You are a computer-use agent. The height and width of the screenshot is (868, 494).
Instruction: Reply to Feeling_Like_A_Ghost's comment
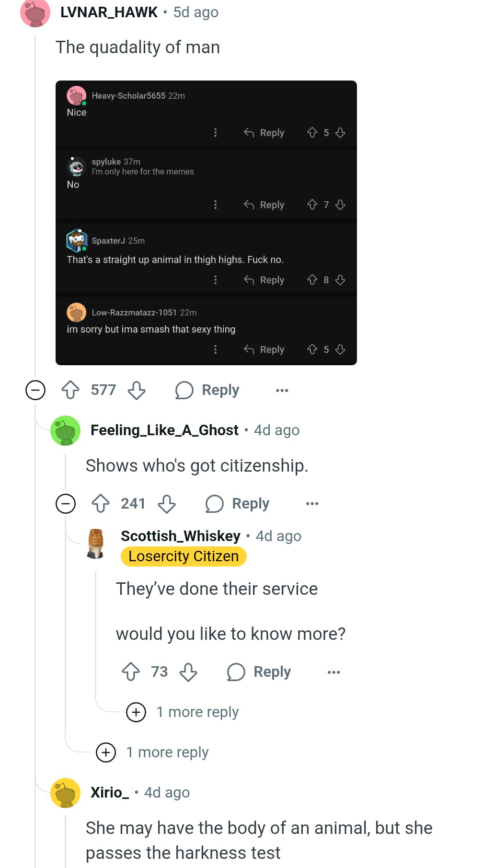(238, 504)
